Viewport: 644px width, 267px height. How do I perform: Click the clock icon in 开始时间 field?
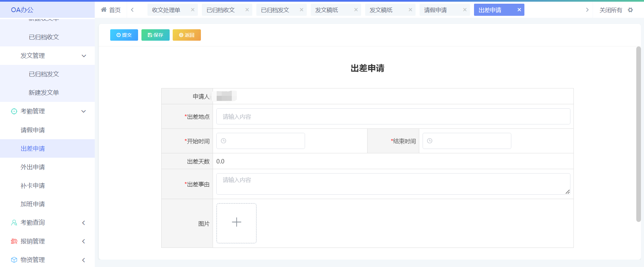point(223,141)
